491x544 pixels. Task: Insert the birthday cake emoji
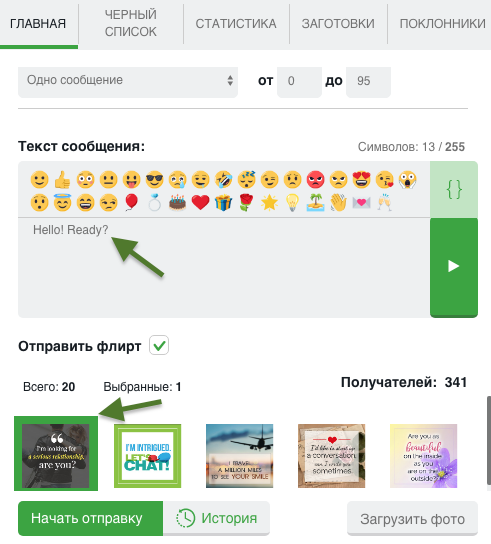[x=177, y=203]
